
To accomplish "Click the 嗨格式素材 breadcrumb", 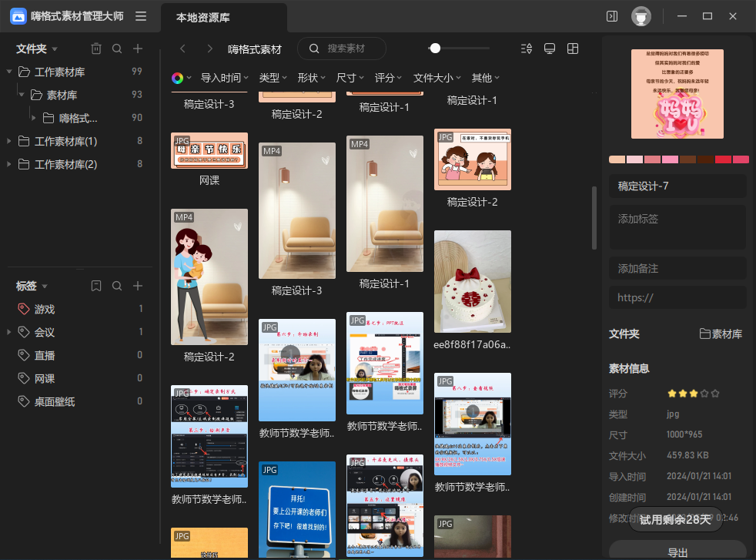I will 255,49.
